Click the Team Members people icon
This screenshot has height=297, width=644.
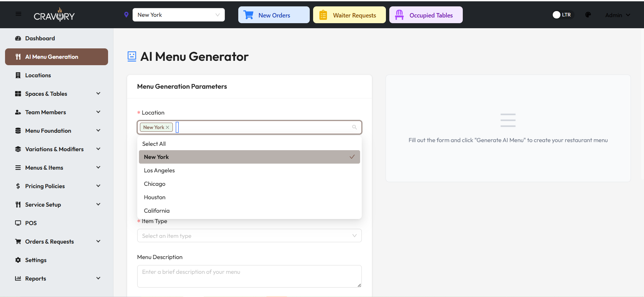18,112
